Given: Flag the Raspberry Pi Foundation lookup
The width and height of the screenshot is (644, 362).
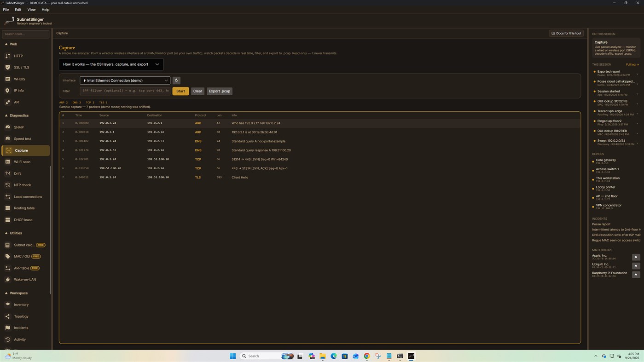Looking at the screenshot, I should 636,275.
